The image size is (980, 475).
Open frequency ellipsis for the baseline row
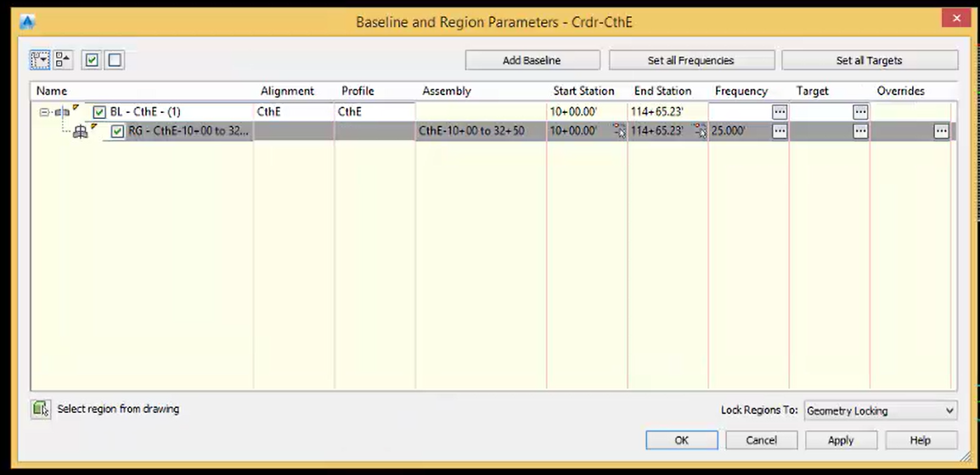tap(780, 111)
